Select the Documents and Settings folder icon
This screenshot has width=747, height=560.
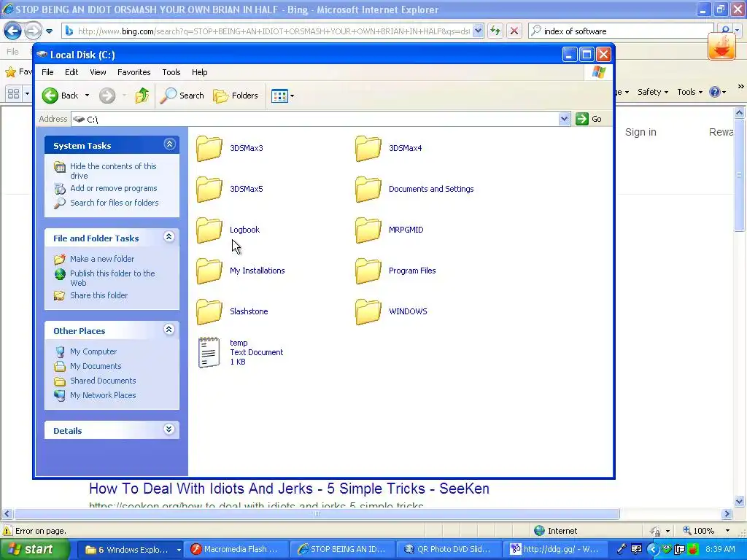pyautogui.click(x=368, y=189)
